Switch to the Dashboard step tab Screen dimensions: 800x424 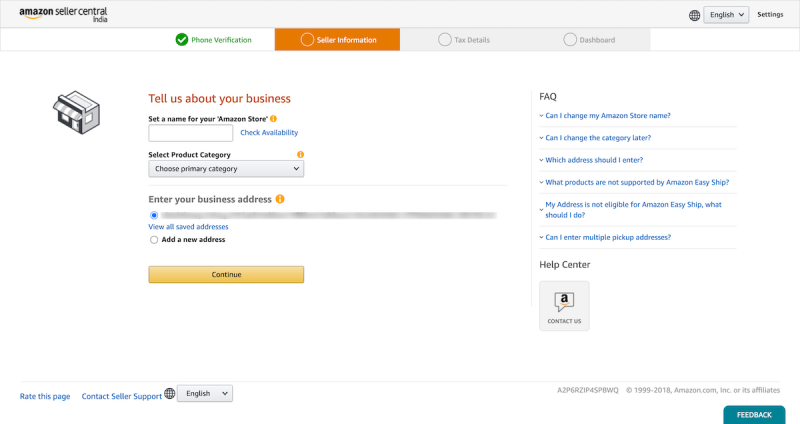coord(588,39)
